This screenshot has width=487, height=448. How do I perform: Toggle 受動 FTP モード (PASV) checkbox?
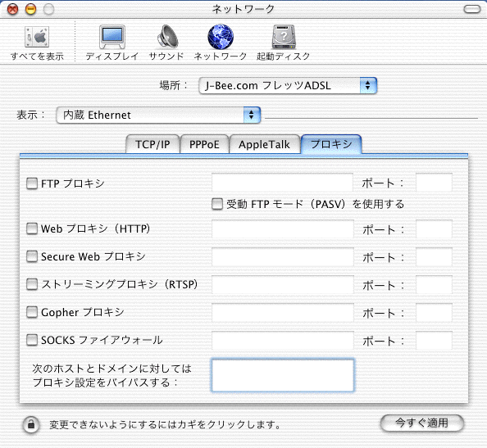tap(217, 204)
